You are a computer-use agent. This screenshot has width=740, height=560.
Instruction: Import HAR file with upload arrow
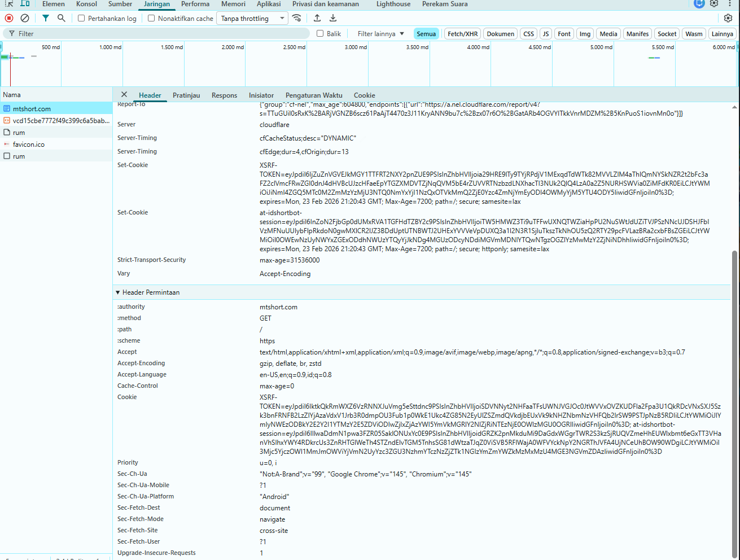click(x=317, y=18)
